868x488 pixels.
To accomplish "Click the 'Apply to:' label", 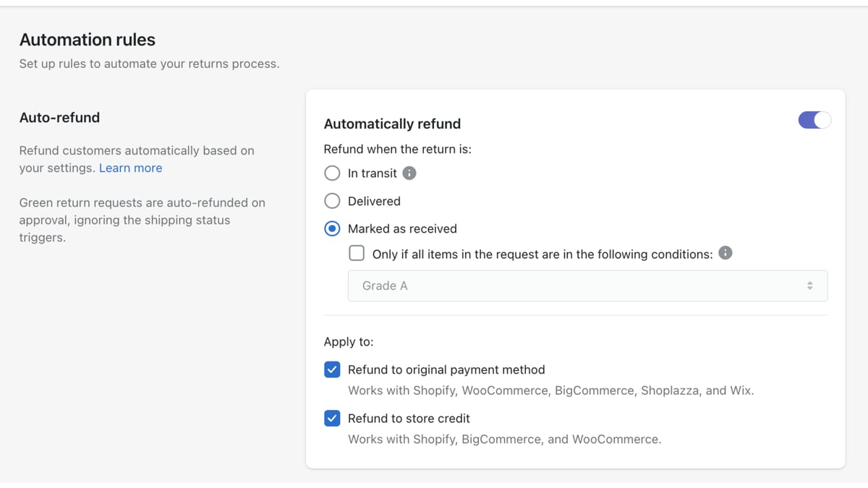I will pyautogui.click(x=349, y=341).
